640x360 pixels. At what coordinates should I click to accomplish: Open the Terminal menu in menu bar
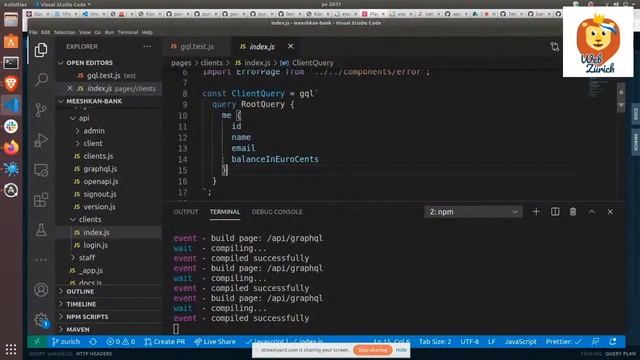tap(128, 32)
